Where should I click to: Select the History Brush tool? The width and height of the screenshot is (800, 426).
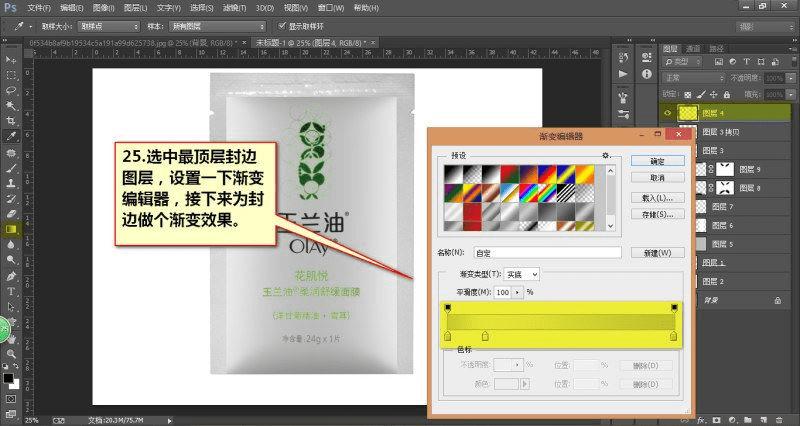[x=10, y=198]
